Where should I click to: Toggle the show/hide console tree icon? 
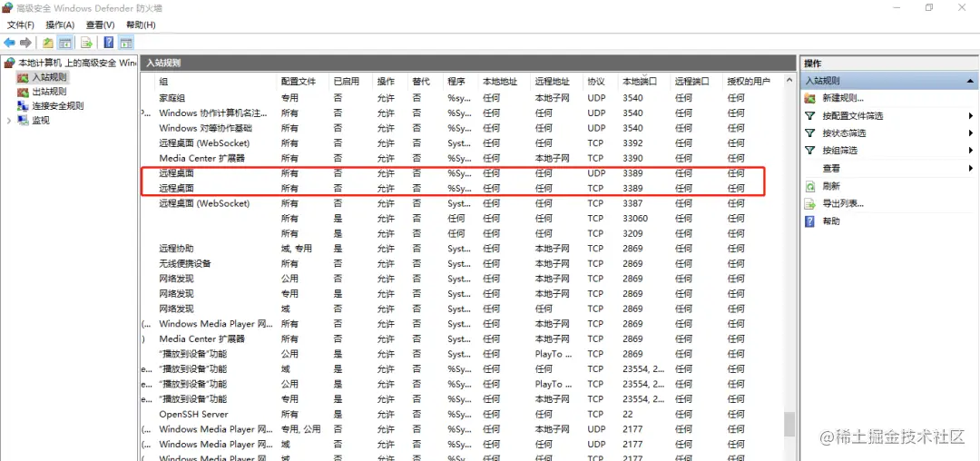[64, 43]
